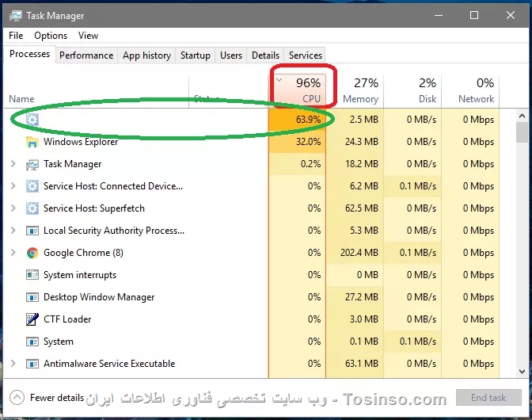Click the 32.0% CPU value
The width and height of the screenshot is (532, 420).
coord(308,142)
